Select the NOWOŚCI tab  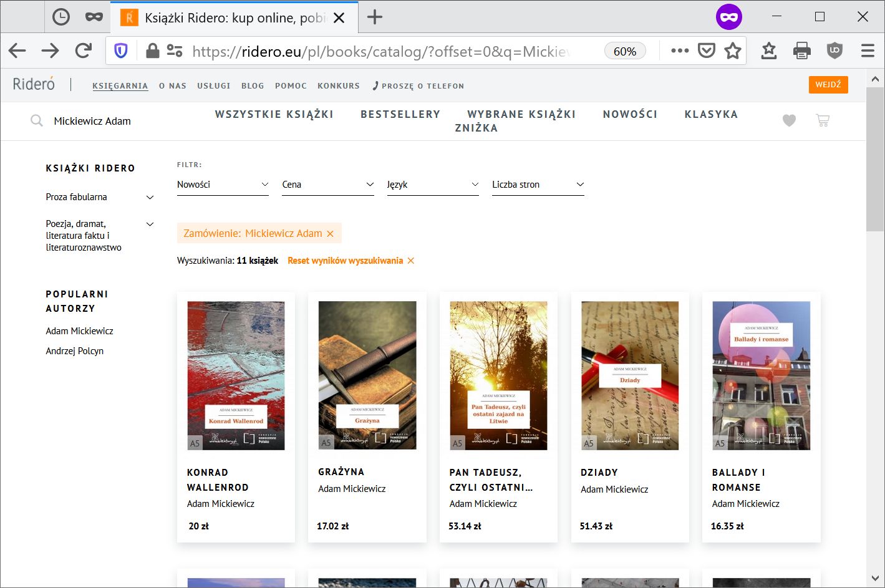pyautogui.click(x=631, y=114)
